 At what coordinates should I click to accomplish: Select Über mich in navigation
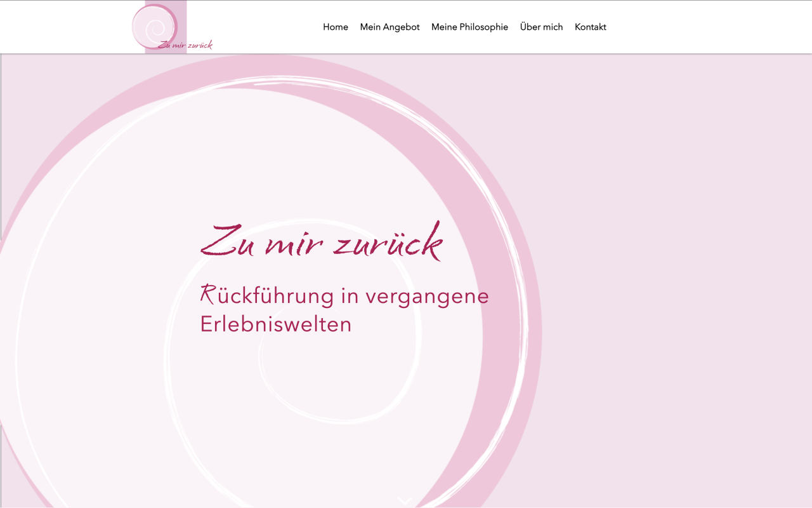point(541,27)
